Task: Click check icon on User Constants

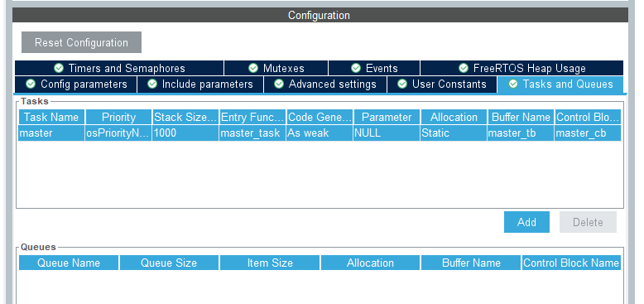Action: click(402, 84)
